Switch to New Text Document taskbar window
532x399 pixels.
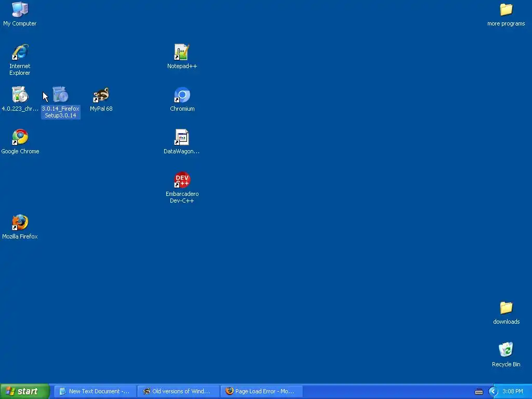pyautogui.click(x=95, y=391)
